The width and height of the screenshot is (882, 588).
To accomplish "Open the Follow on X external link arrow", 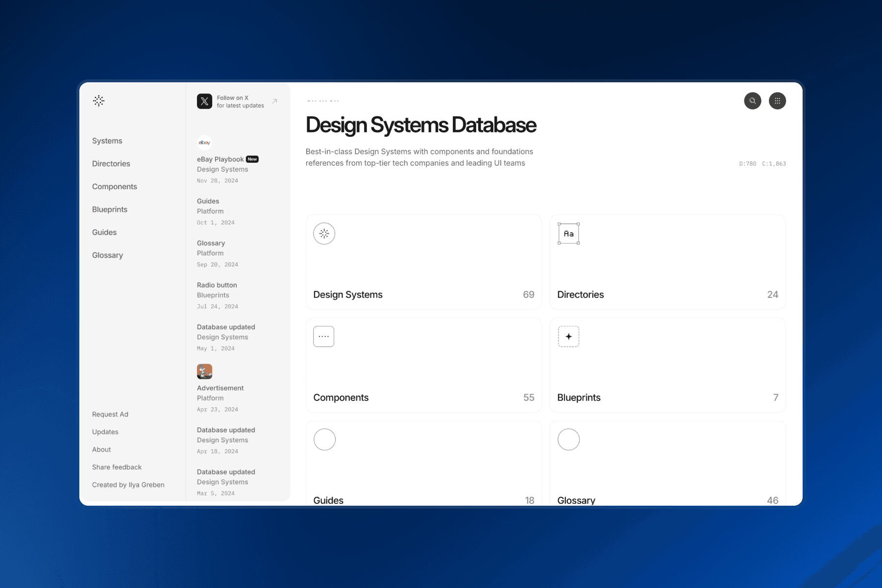I will point(274,101).
